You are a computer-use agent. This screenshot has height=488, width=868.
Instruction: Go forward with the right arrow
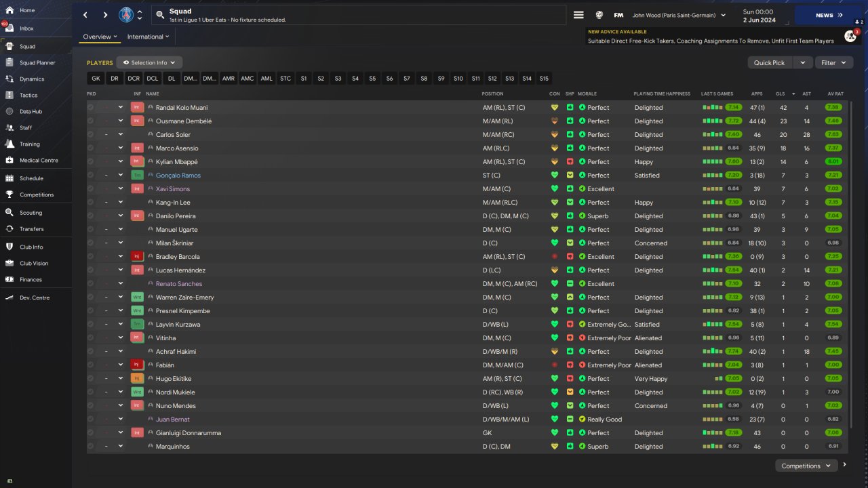[105, 15]
